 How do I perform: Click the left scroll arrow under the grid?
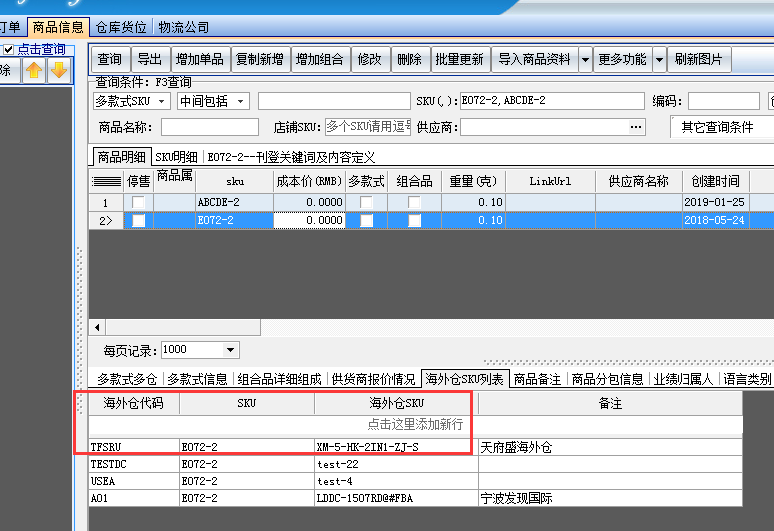pyautogui.click(x=97, y=327)
